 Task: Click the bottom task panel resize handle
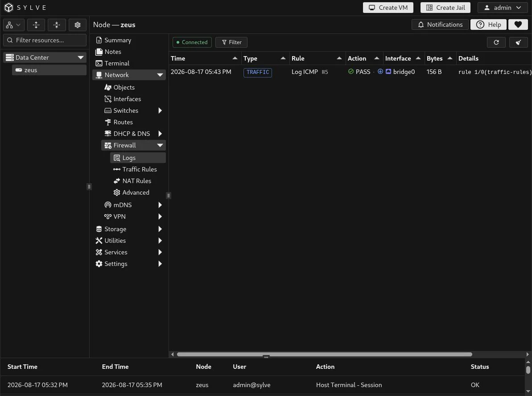point(266,357)
